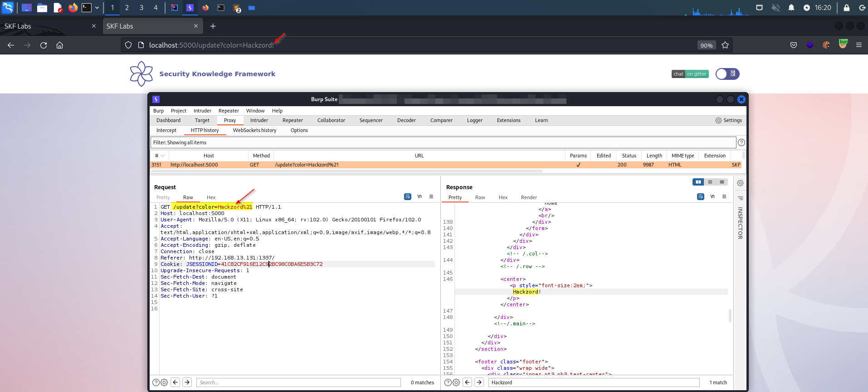
Task: Open the cookie editor extension
Action: tap(826, 45)
